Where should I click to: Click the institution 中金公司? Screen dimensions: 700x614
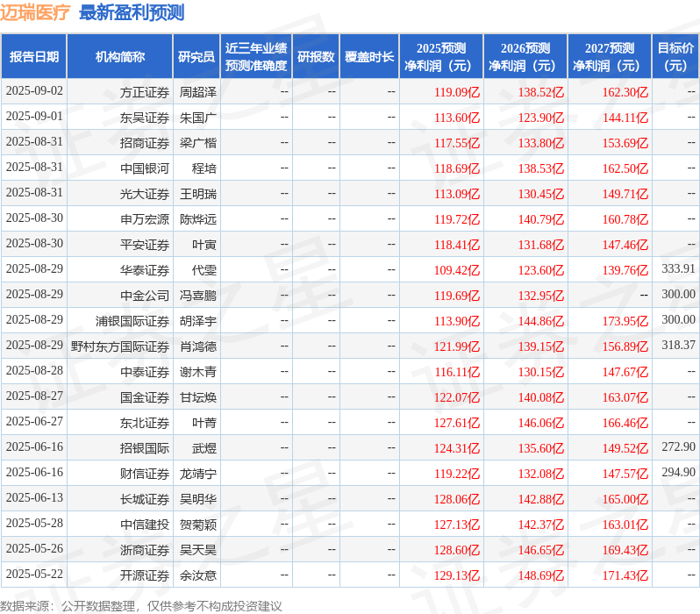click(145, 296)
